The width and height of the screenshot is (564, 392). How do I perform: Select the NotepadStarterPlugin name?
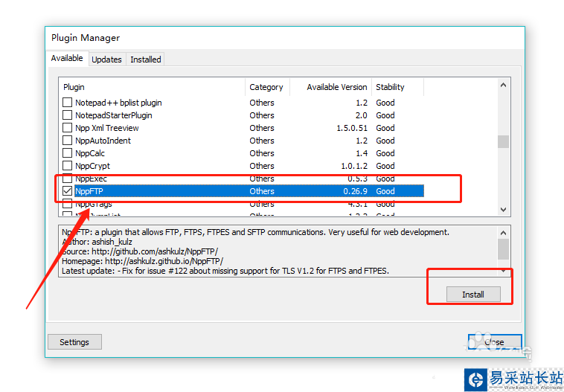(114, 115)
